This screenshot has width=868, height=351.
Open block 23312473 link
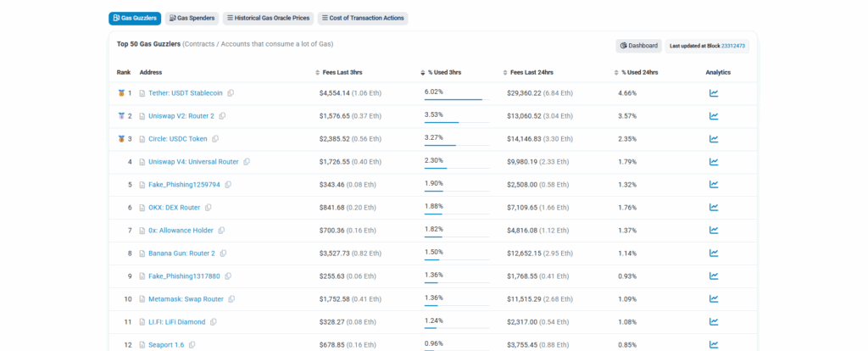[x=733, y=46]
